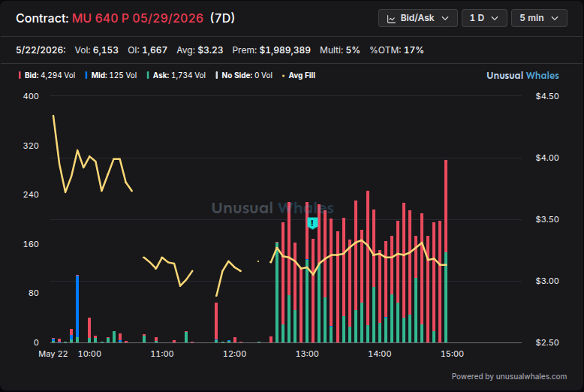The image size is (584, 392).
Task: Toggle the No Side volume legend entry
Action: coord(244,75)
